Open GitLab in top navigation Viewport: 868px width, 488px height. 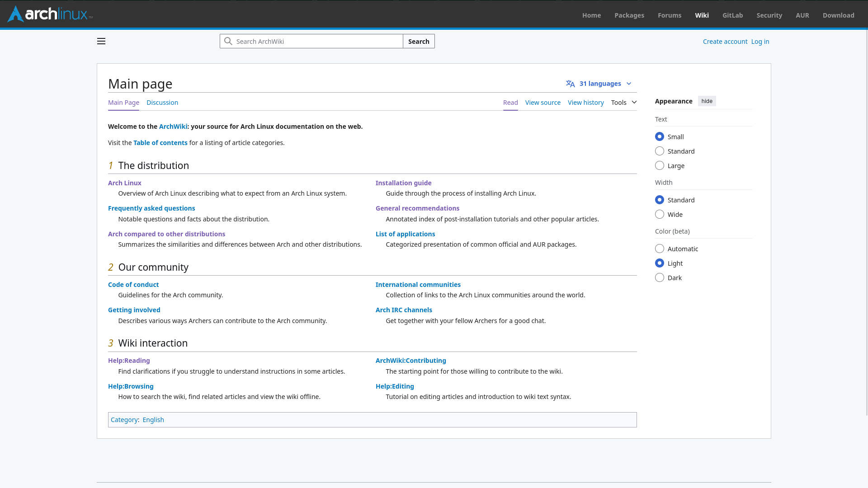[x=732, y=15]
